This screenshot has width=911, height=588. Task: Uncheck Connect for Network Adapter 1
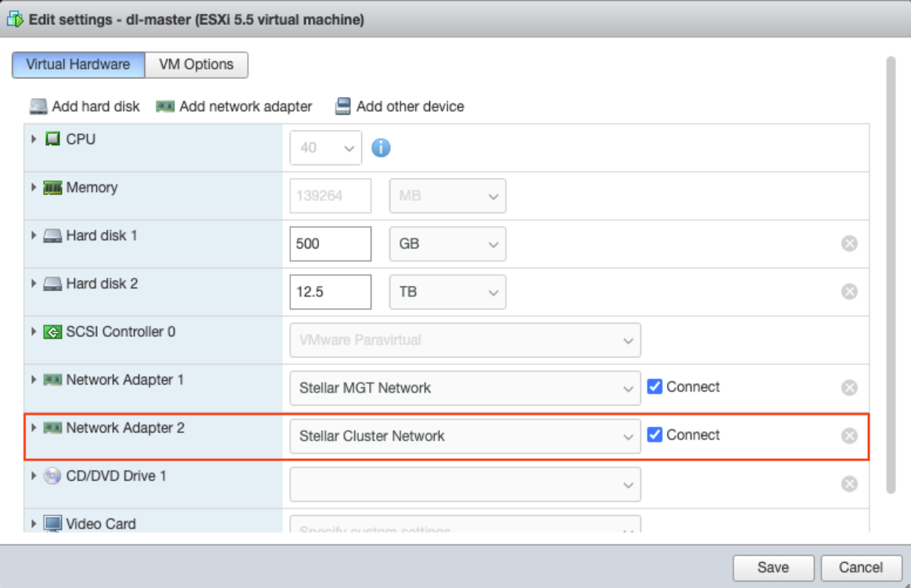pyautogui.click(x=655, y=387)
